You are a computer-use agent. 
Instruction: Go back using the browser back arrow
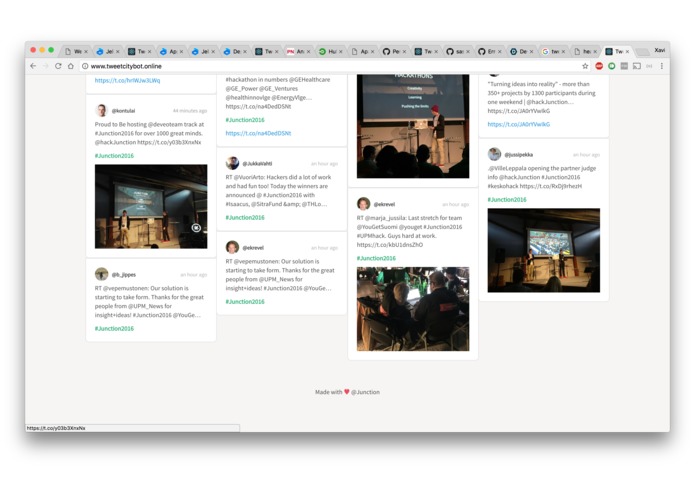pyautogui.click(x=33, y=66)
